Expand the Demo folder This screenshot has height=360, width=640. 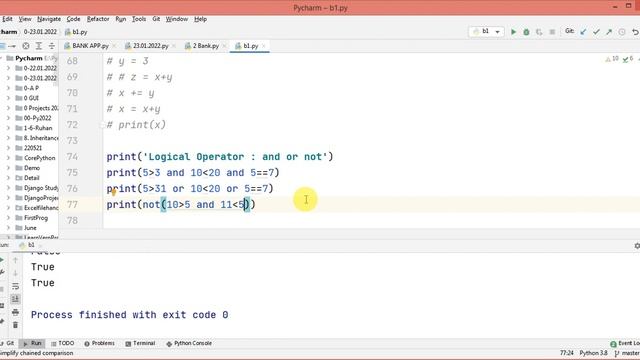coord(8,168)
